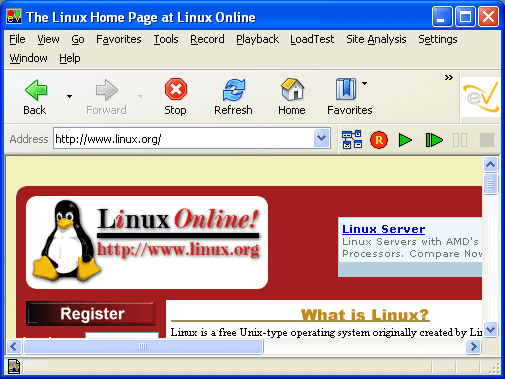The height and width of the screenshot is (379, 505).
Task: Refresh the current page
Action: (233, 96)
